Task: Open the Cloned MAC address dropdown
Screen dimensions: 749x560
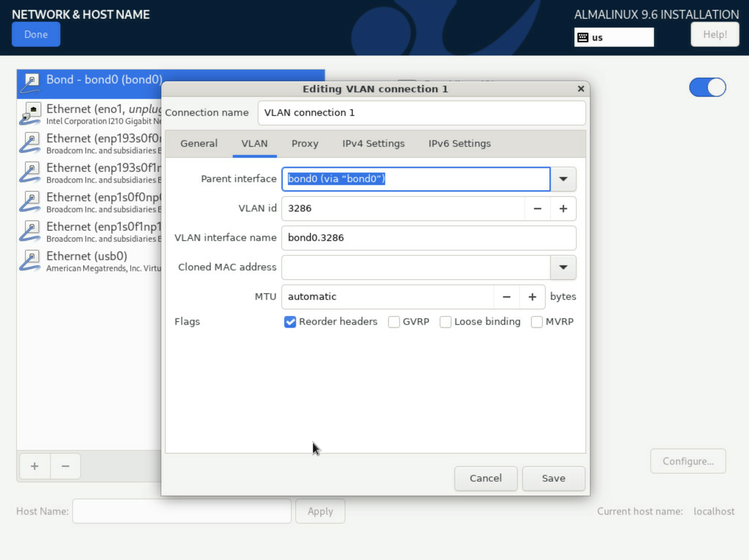Action: click(x=563, y=267)
